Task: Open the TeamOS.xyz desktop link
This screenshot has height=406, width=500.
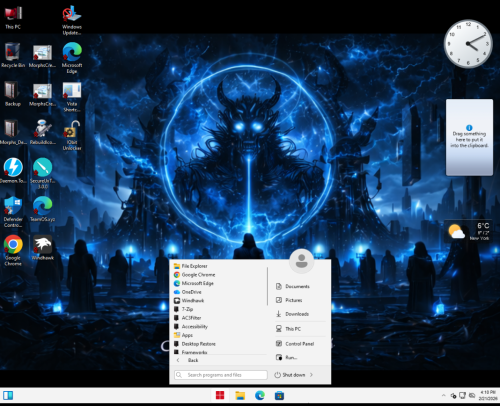Action: (42, 209)
